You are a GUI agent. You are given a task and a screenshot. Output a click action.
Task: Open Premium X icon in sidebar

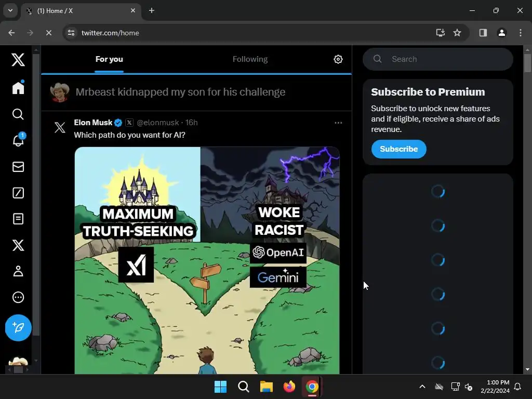[x=18, y=245]
